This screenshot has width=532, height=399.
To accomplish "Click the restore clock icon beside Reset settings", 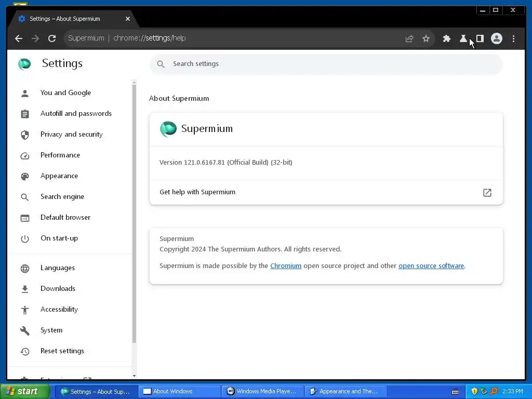I will (x=25, y=352).
